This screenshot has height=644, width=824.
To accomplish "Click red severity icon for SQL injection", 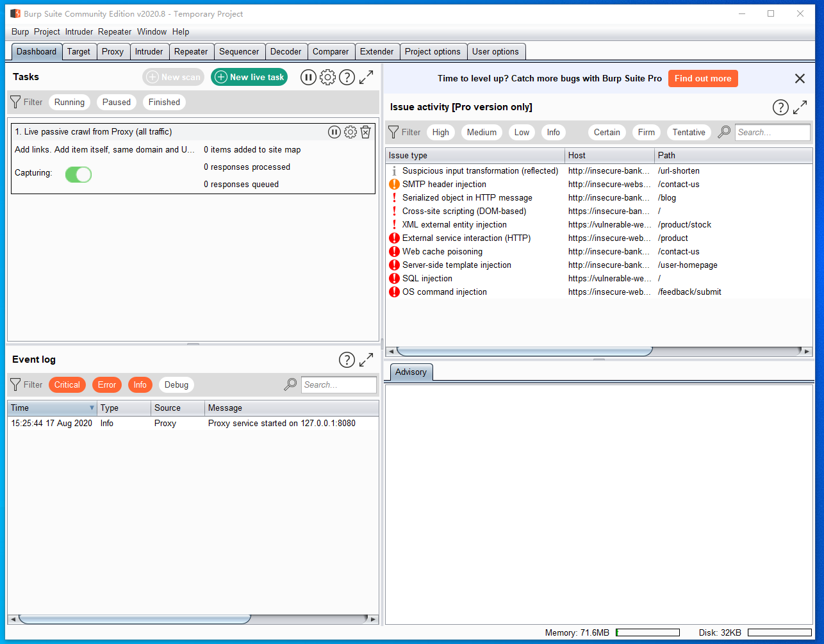I will click(394, 279).
